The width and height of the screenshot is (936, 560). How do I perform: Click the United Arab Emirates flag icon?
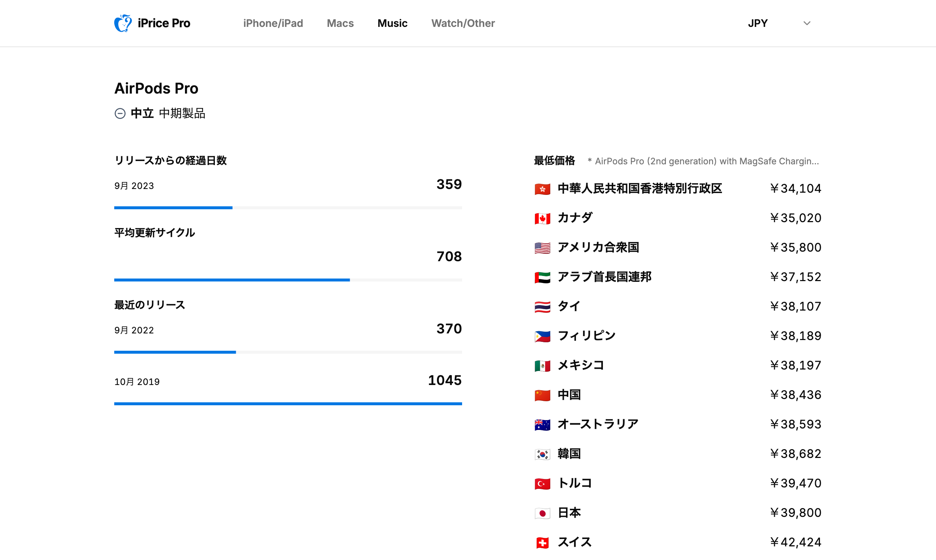542,277
